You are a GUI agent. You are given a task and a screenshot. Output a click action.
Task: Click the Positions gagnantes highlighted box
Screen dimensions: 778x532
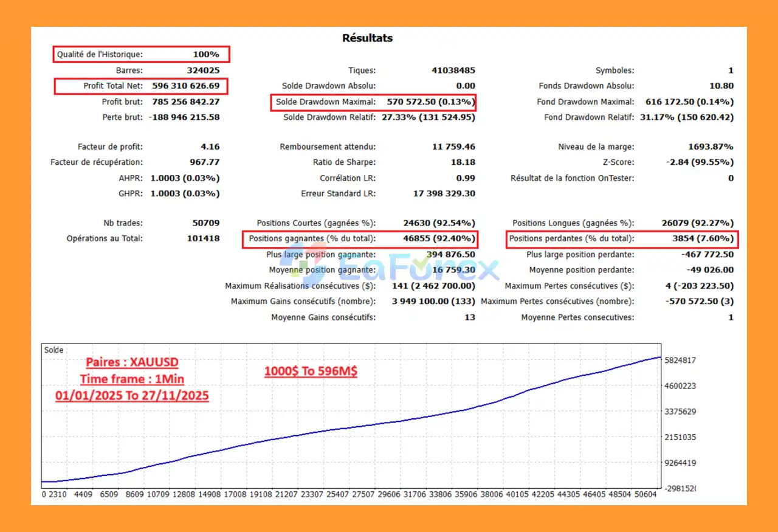[360, 239]
